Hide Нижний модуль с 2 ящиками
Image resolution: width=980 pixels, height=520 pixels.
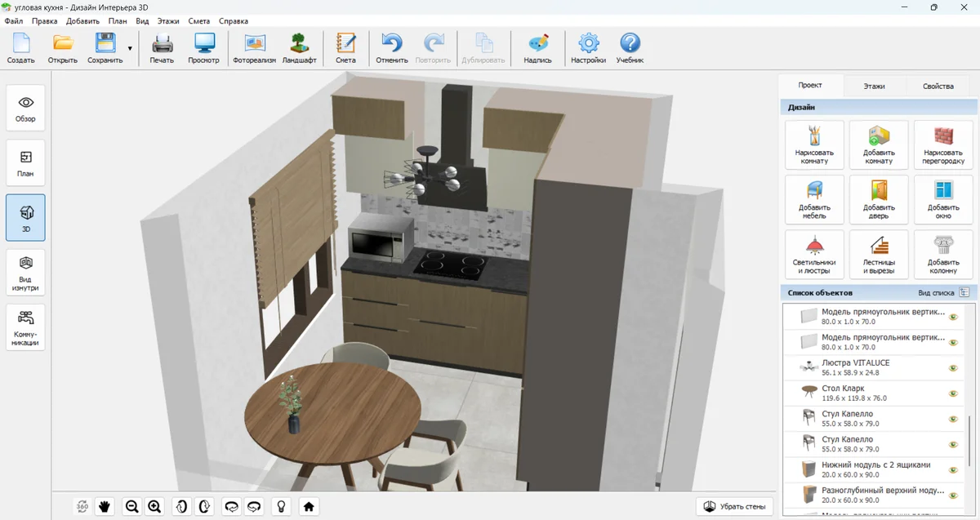tap(952, 470)
